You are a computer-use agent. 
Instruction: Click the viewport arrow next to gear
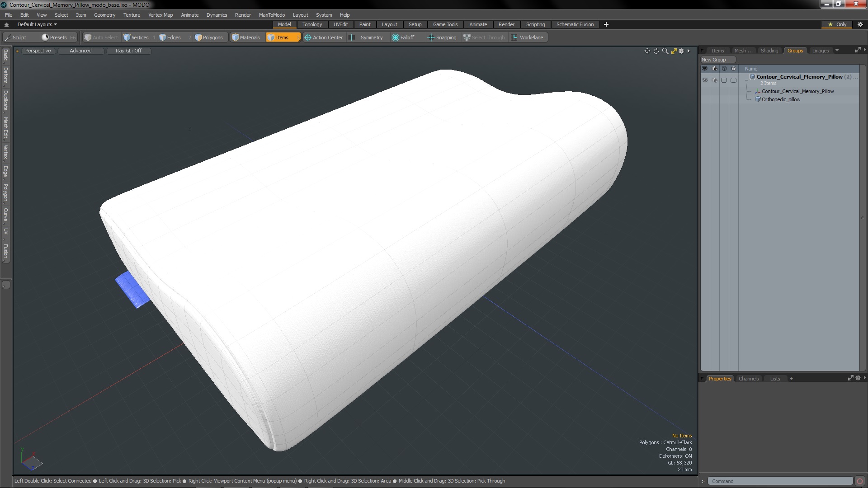pyautogui.click(x=689, y=51)
